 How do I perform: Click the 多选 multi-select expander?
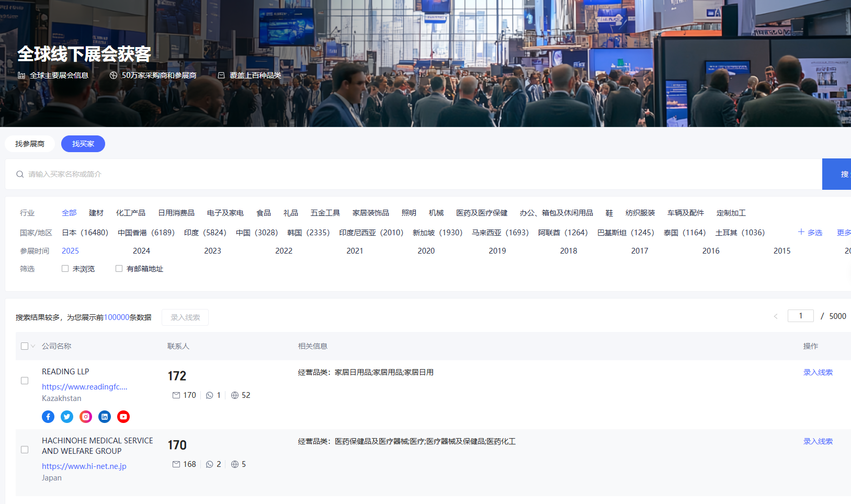[x=810, y=233]
